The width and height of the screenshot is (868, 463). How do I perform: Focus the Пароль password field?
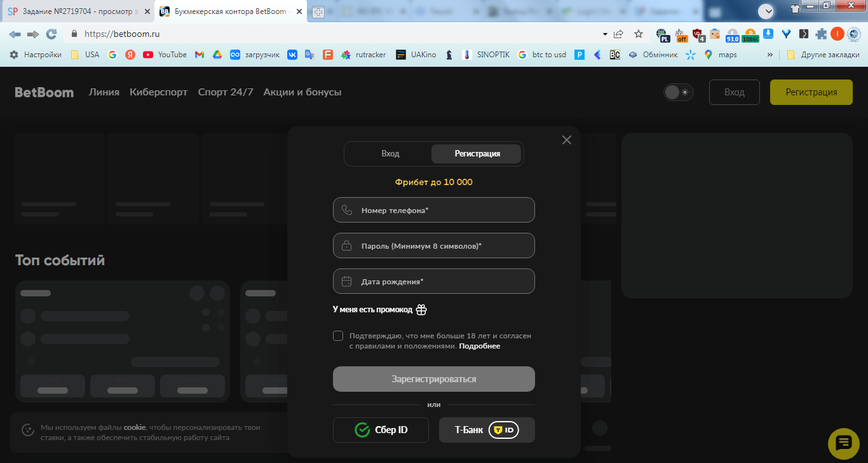pyautogui.click(x=434, y=245)
